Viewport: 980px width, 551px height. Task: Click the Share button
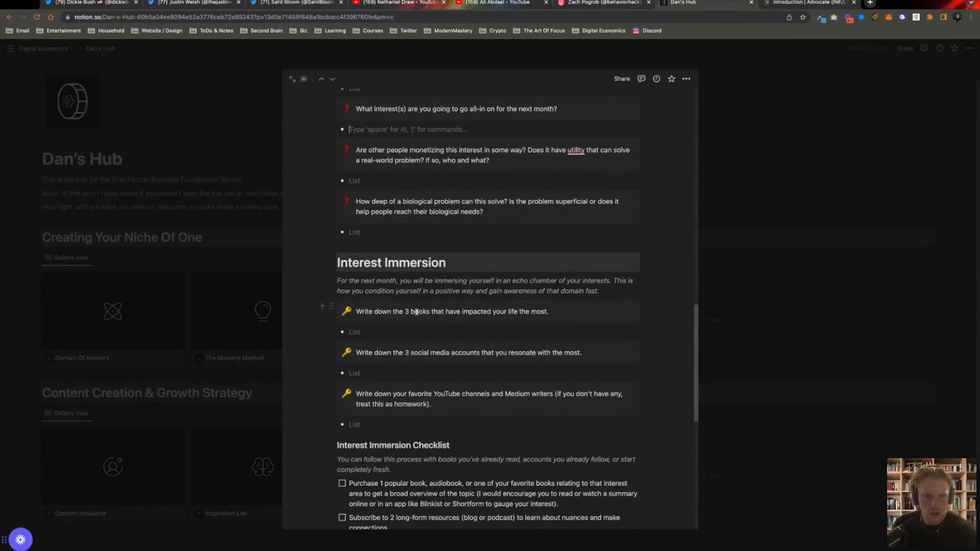tap(622, 79)
